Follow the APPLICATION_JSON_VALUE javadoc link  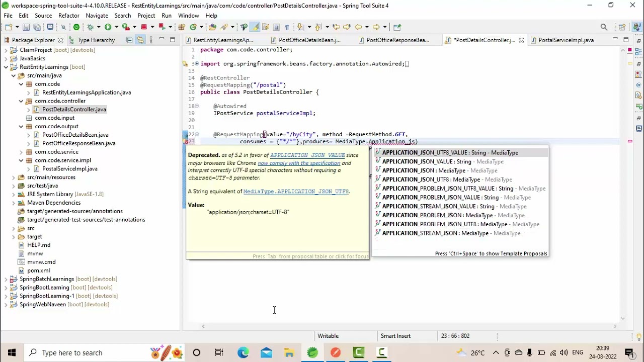click(x=307, y=155)
